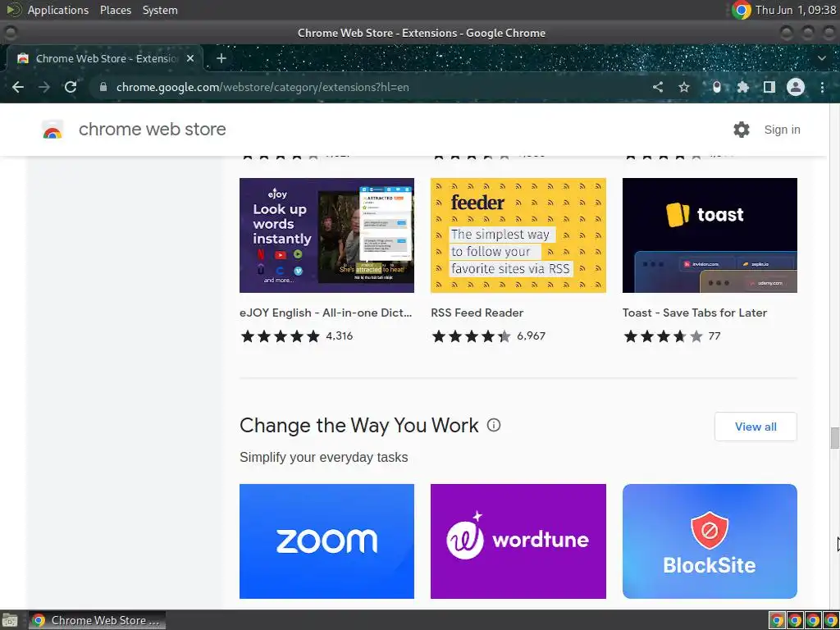Open the BlockSite extension card
Screen dimensions: 840x630
coord(710,541)
